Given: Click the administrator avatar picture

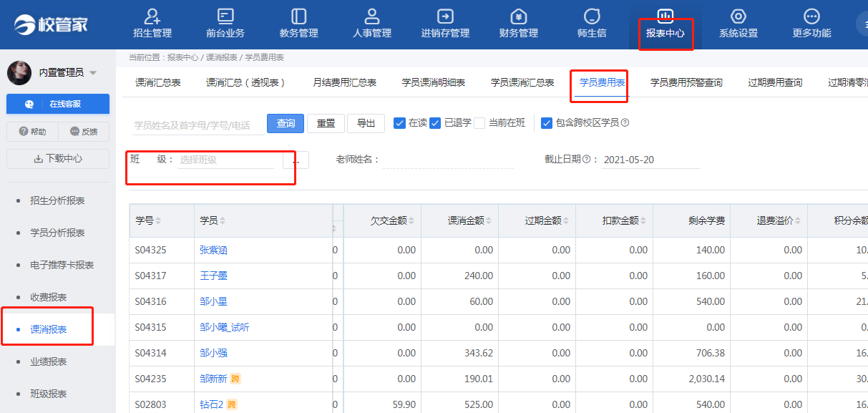Looking at the screenshot, I should tap(19, 72).
